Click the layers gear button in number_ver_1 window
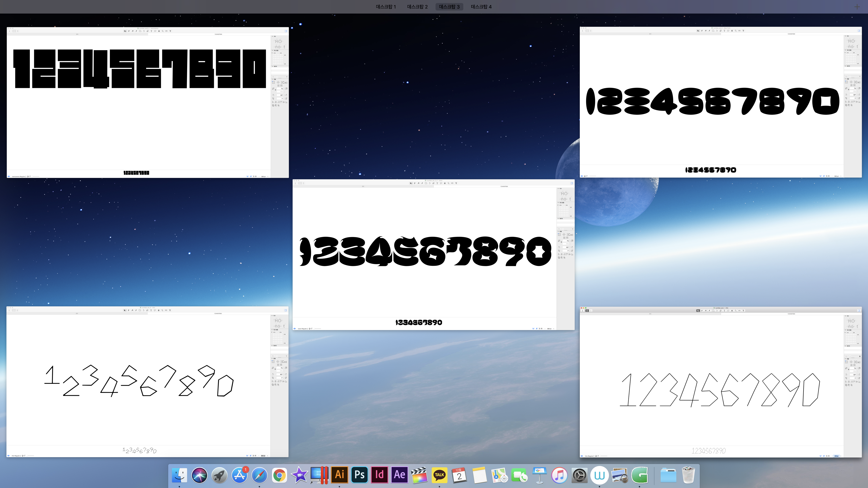 [x=860, y=356]
